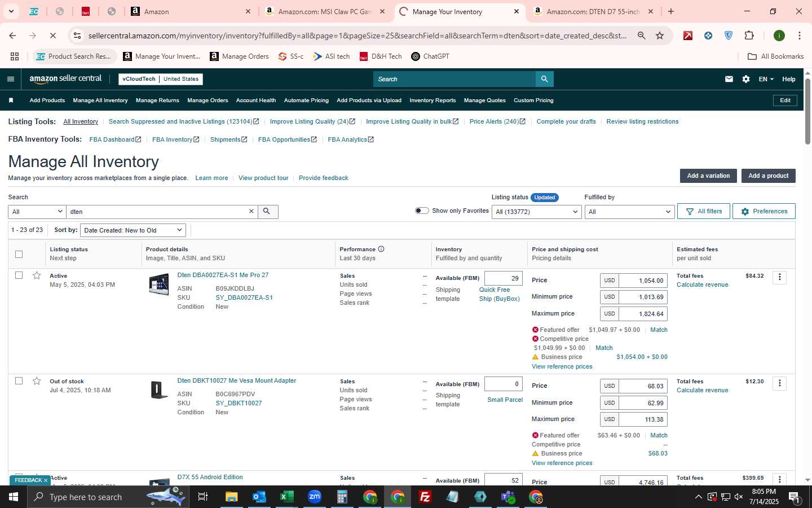Close the FEEDBACK tab
The image size is (812, 508).
pos(46,480)
